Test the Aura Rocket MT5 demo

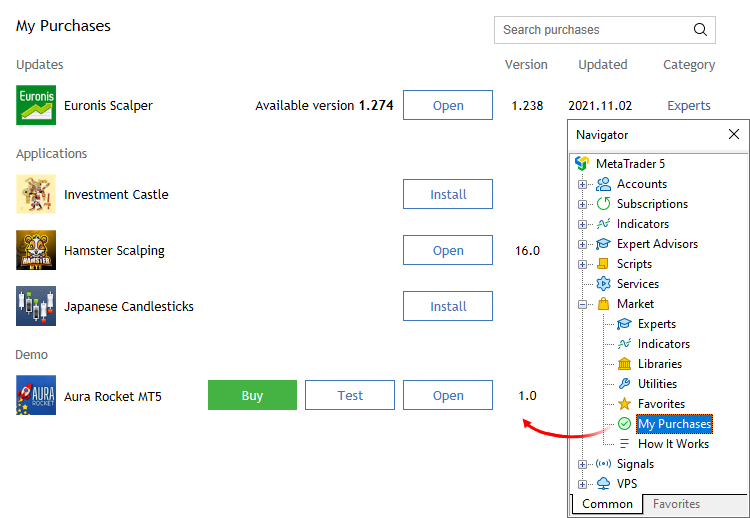tap(350, 395)
